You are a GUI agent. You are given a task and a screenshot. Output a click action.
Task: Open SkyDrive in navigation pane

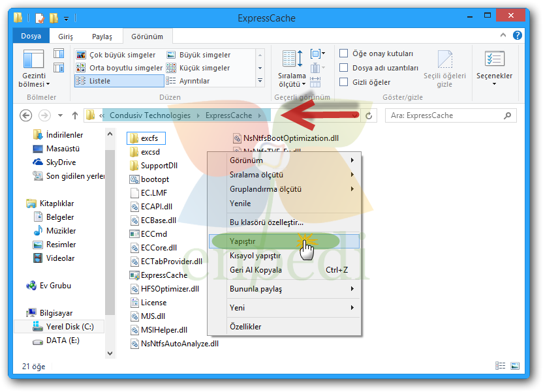[x=54, y=162]
